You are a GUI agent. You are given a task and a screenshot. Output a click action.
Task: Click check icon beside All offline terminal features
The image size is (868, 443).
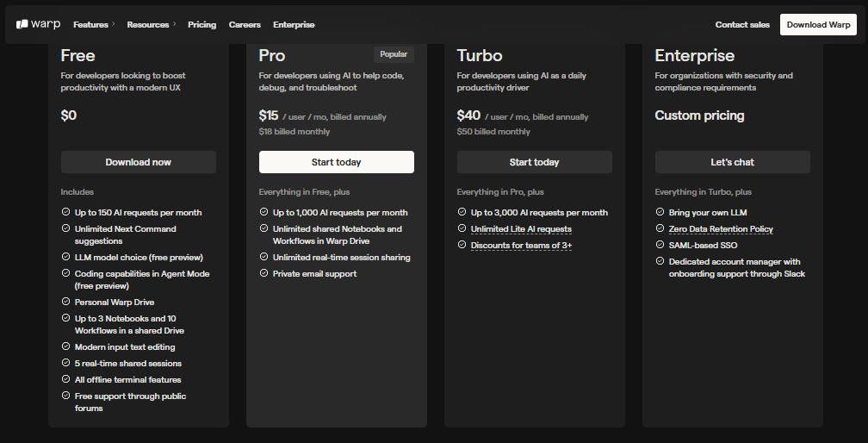click(65, 378)
